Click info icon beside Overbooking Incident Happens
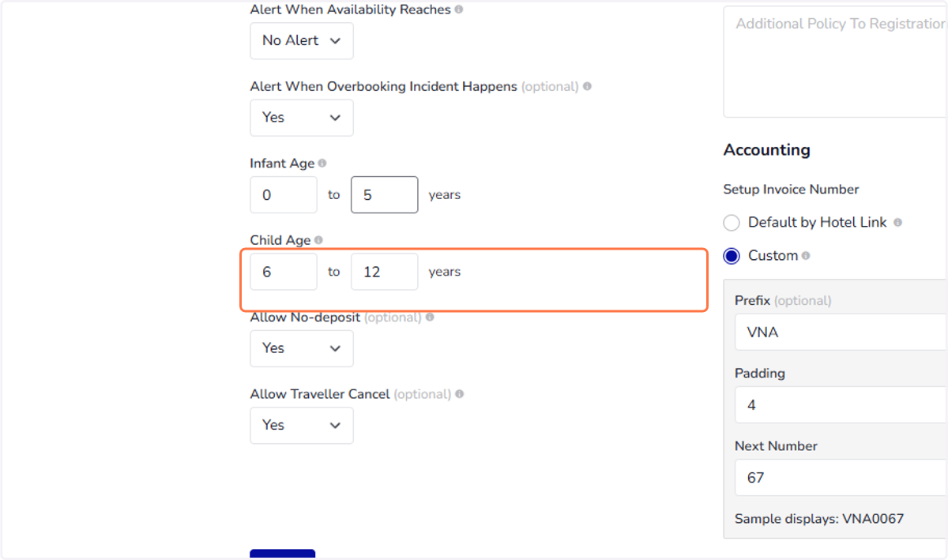This screenshot has height=560, width=948. (x=587, y=86)
